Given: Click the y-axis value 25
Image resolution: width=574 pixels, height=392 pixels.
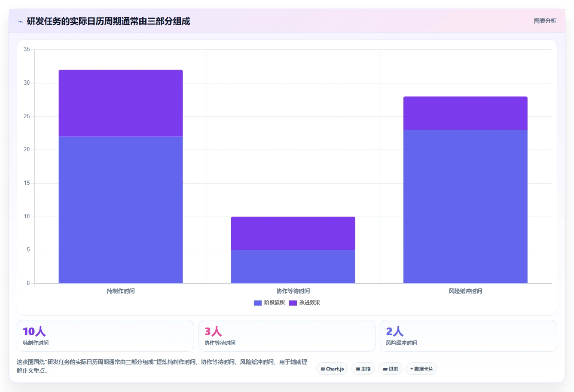Looking at the screenshot, I should pyautogui.click(x=27, y=116).
